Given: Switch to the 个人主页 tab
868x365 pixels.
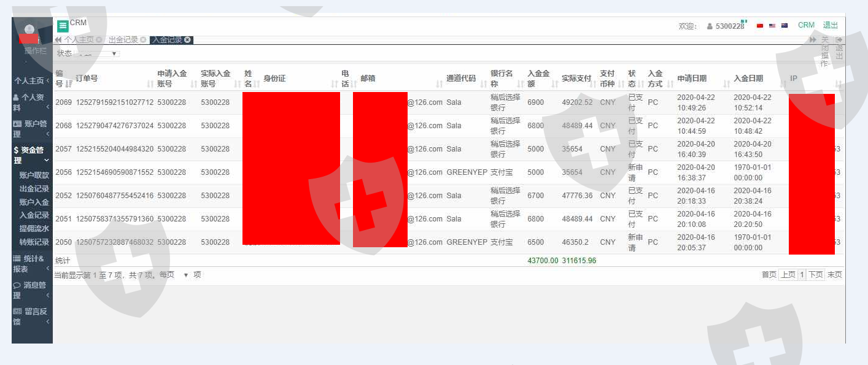Looking at the screenshot, I should coord(79,40).
